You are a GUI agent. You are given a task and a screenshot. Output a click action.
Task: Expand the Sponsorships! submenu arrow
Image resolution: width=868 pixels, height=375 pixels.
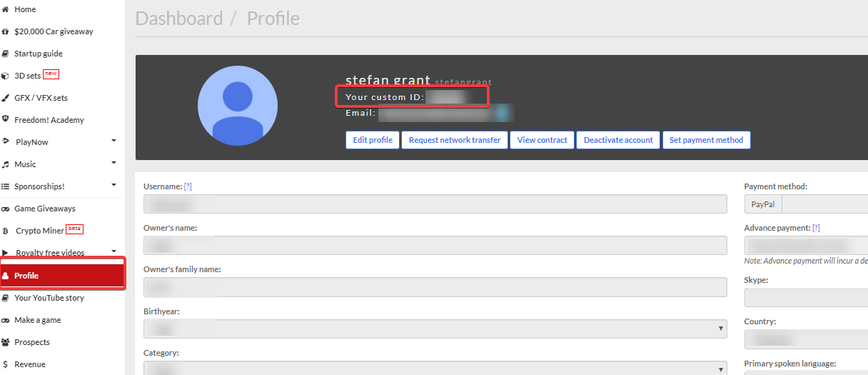pyautogui.click(x=113, y=185)
